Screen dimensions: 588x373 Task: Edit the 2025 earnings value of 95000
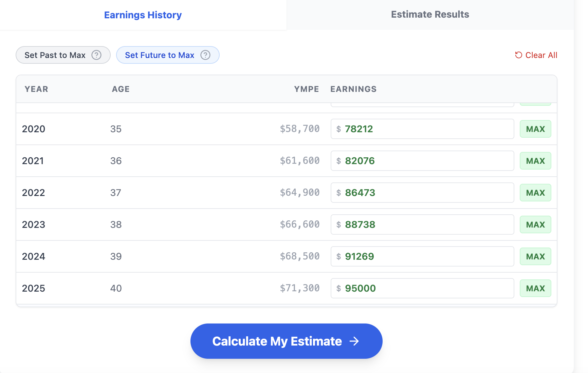(422, 288)
